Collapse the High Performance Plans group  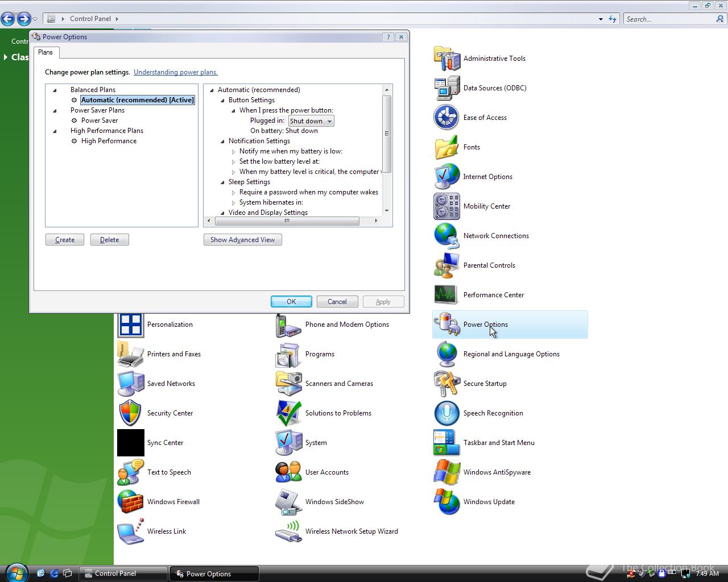click(55, 131)
